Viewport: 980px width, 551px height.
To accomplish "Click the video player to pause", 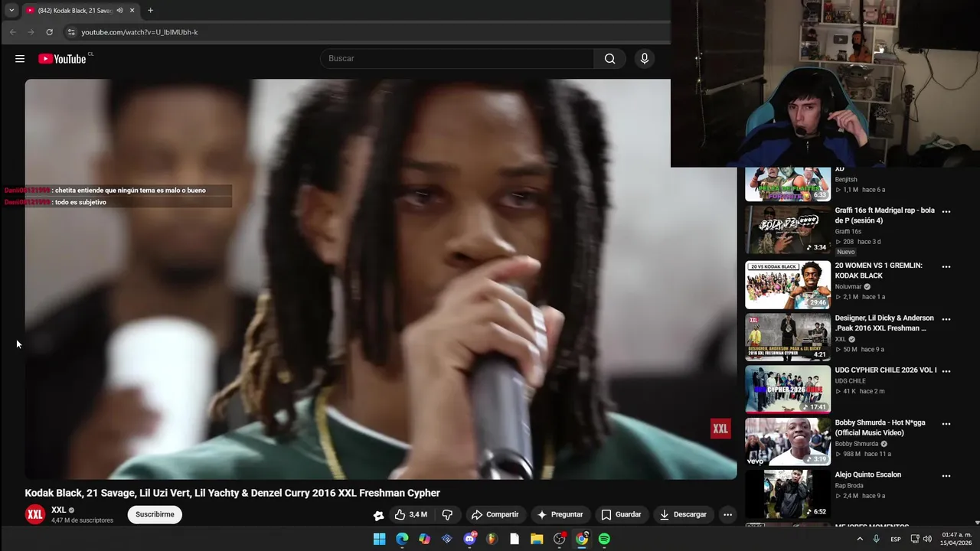I will (x=381, y=279).
